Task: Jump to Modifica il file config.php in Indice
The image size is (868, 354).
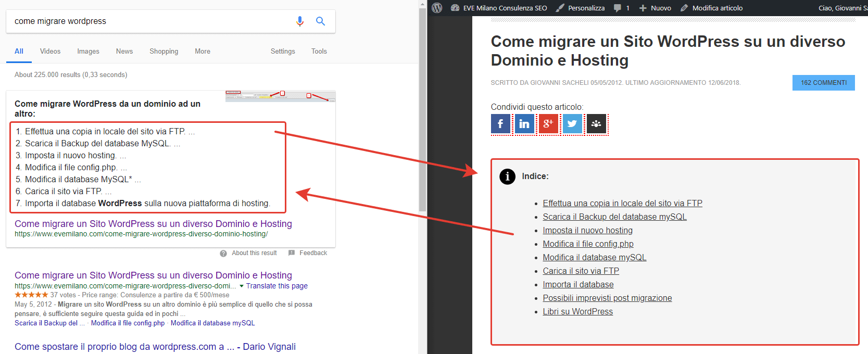Action: (x=588, y=244)
